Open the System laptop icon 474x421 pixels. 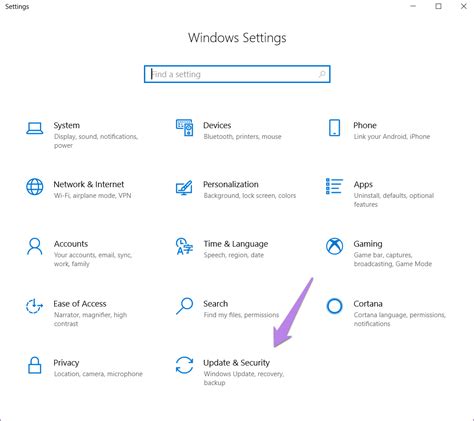(35, 128)
